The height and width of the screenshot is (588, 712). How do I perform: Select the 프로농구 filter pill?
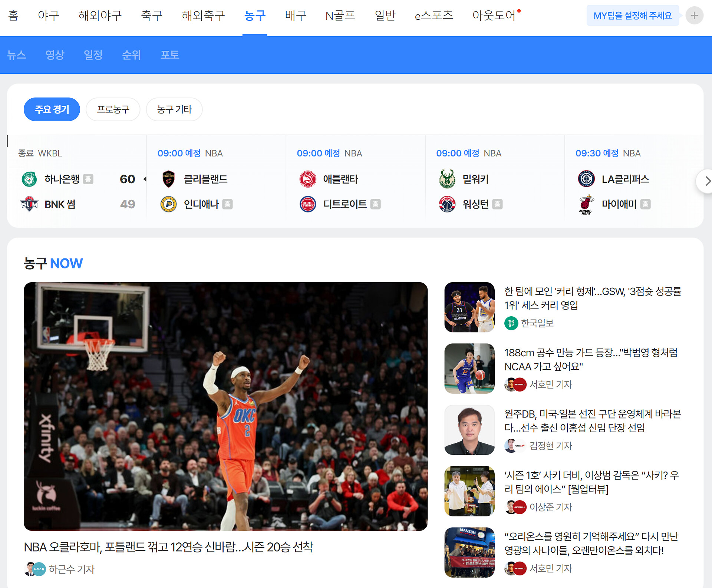[x=113, y=109]
